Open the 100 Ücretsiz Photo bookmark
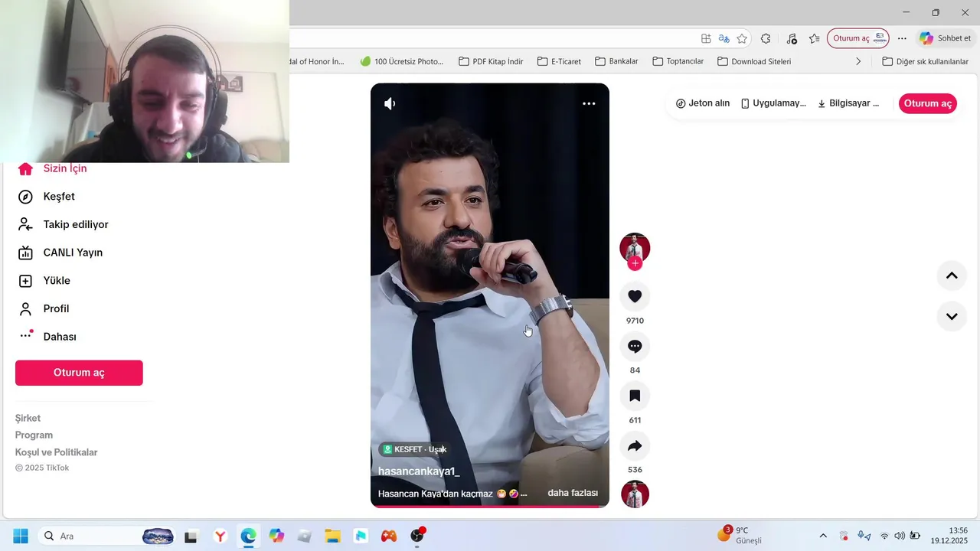The width and height of the screenshot is (980, 551). [402, 61]
